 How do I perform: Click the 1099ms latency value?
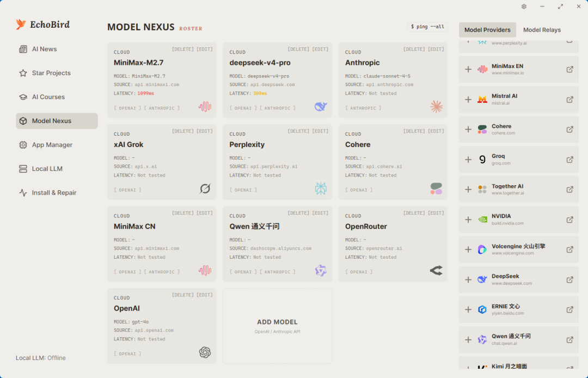click(x=145, y=93)
